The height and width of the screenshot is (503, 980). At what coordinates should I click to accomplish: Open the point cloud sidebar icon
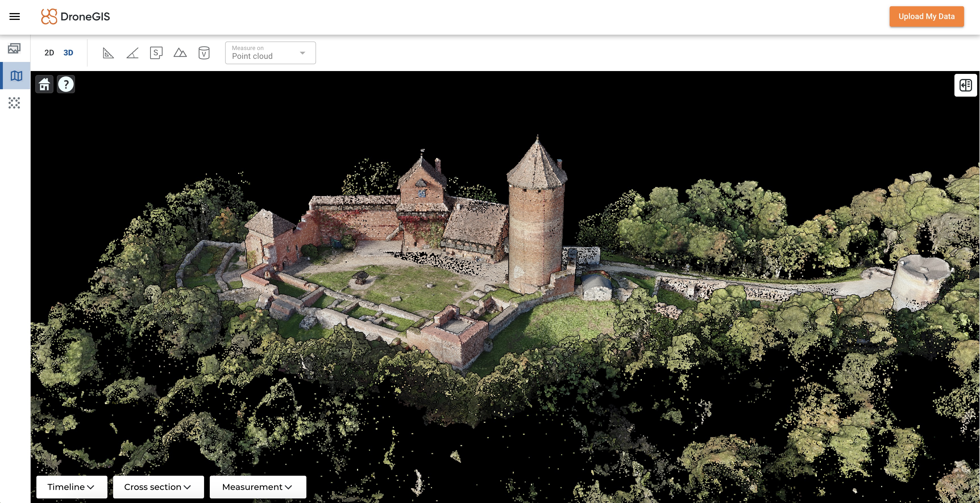point(14,103)
